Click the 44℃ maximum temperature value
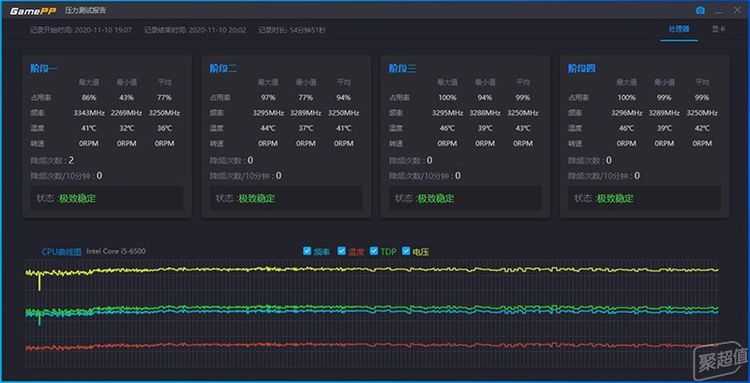750x383 pixels. pyautogui.click(x=268, y=128)
